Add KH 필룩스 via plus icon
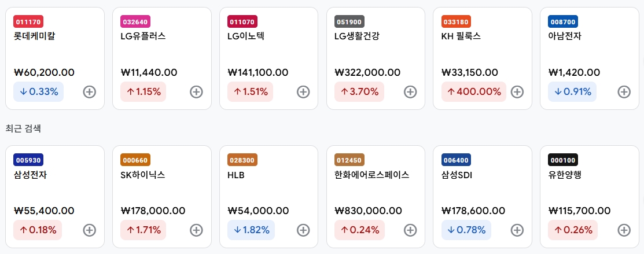 pyautogui.click(x=517, y=91)
